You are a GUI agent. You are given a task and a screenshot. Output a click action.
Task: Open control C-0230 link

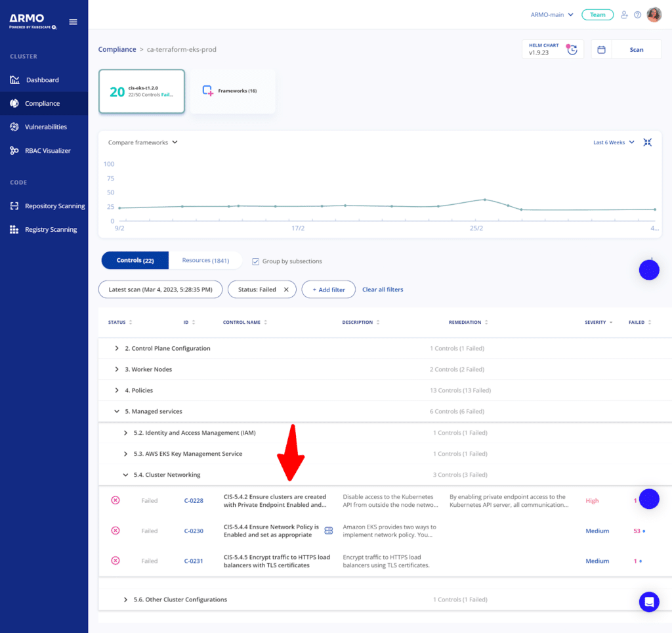click(x=194, y=531)
